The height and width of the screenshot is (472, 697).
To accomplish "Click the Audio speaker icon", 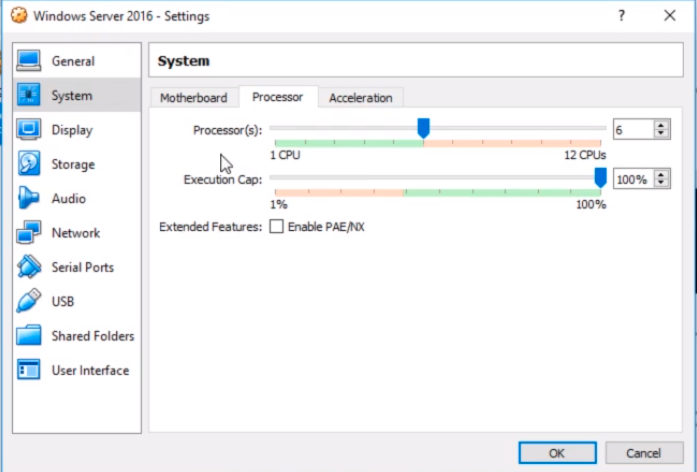I will 29,198.
